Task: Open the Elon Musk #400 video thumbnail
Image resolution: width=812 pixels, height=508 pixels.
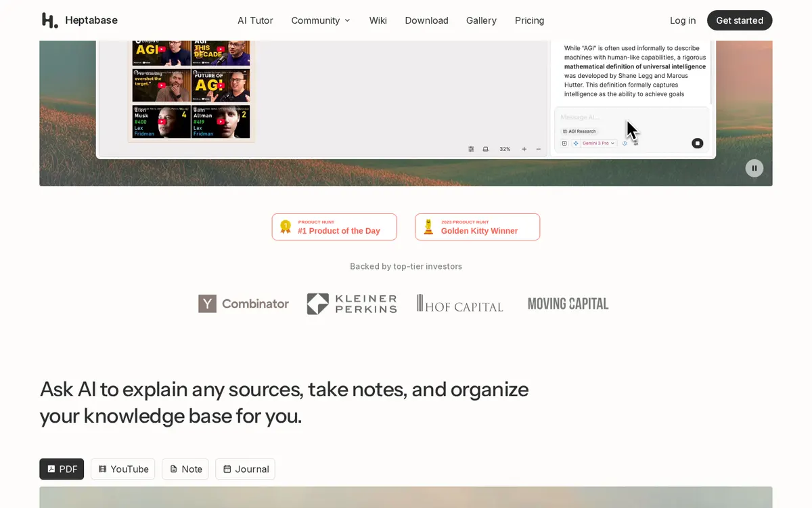Action: tap(161, 121)
